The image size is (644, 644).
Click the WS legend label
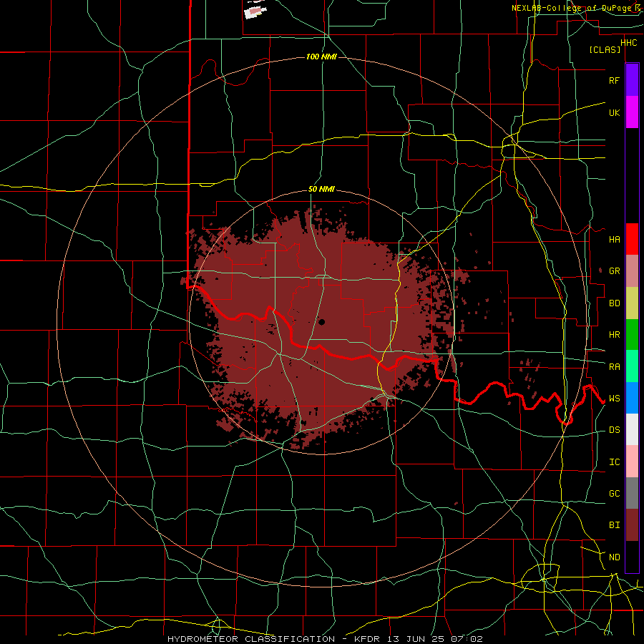click(614, 399)
